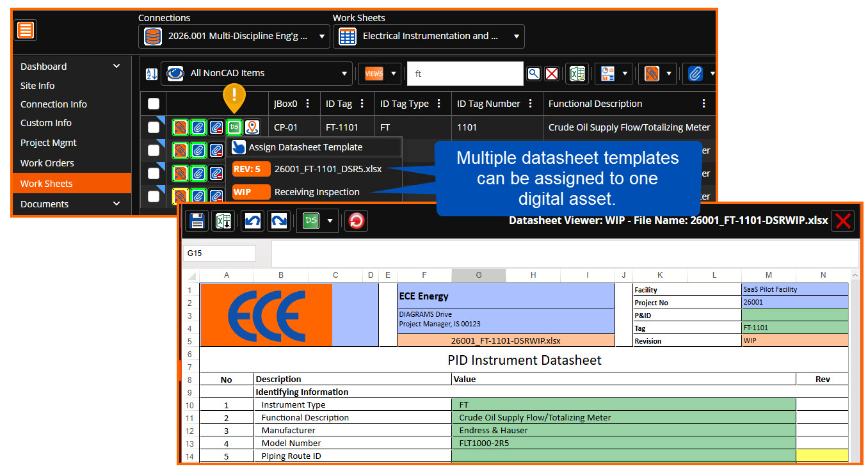Viewport: 868px width, 471px height.
Task: Expand the Dashboard sidebar section
Action: coord(116,66)
